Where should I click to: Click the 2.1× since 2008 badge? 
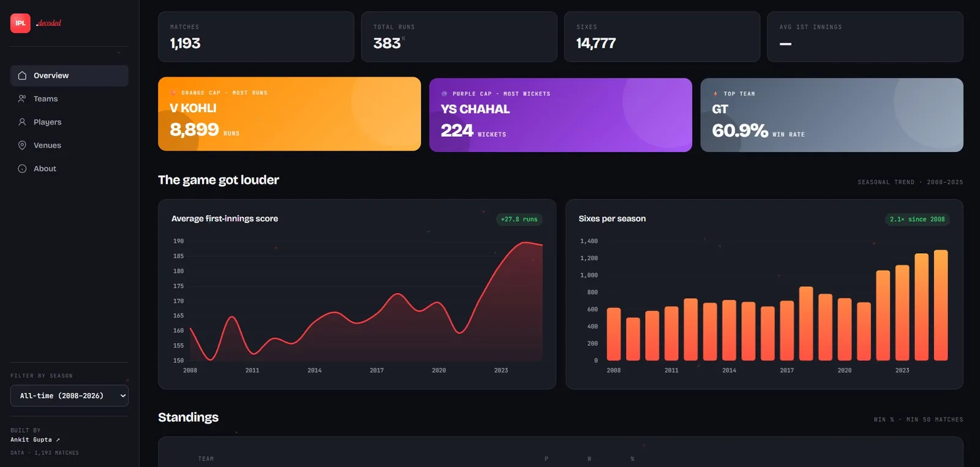click(x=917, y=219)
